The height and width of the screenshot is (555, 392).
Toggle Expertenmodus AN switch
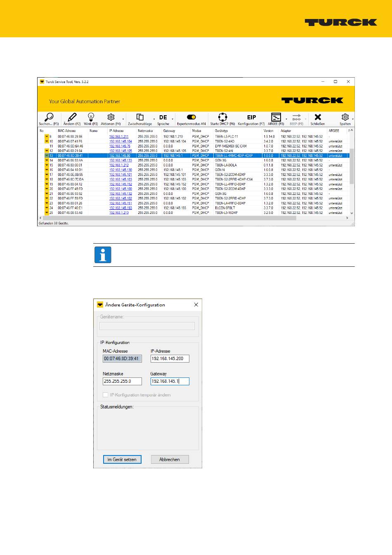tap(191, 119)
